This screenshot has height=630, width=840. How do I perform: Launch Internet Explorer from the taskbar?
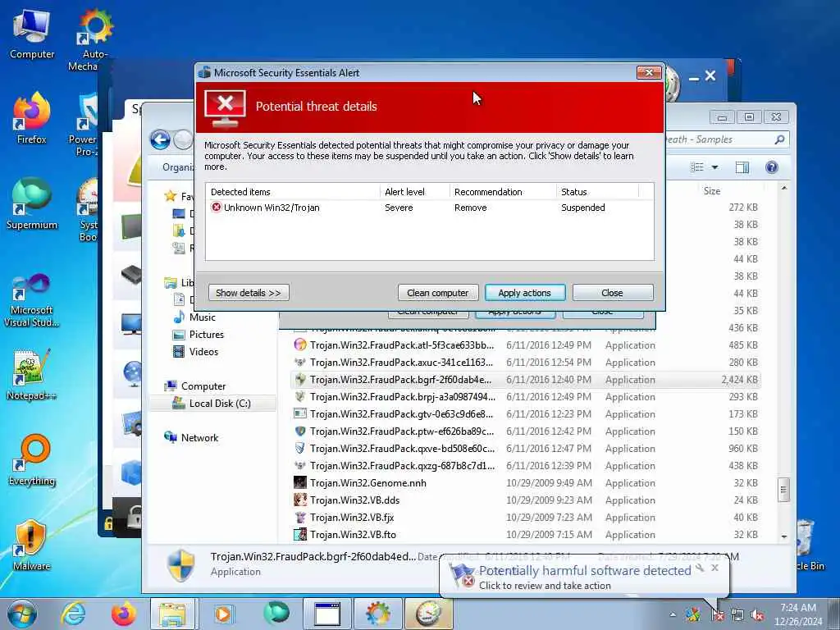(73, 614)
